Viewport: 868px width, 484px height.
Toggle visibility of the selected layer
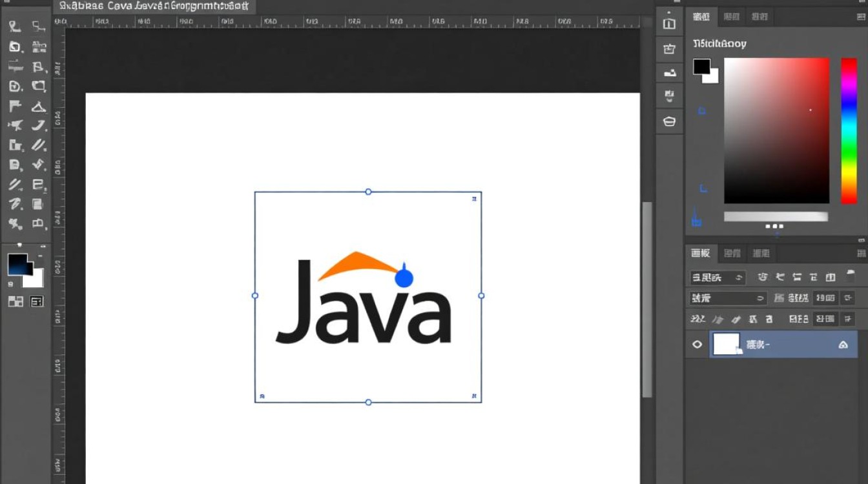[697, 344]
